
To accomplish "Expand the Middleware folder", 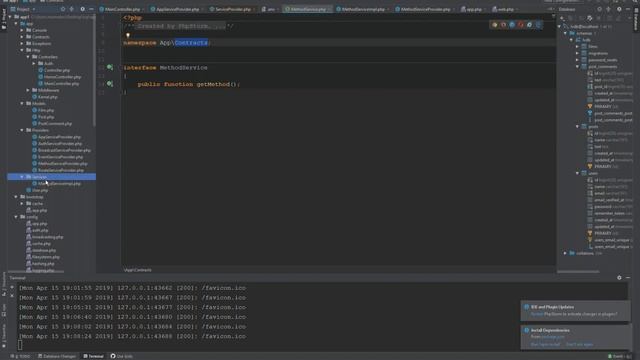I will (x=28, y=90).
